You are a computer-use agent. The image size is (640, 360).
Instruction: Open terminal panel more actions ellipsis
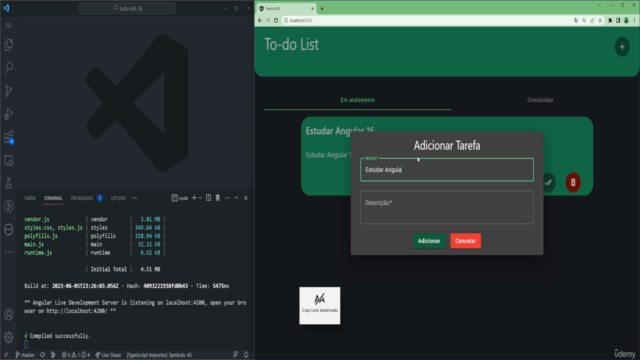(227, 198)
